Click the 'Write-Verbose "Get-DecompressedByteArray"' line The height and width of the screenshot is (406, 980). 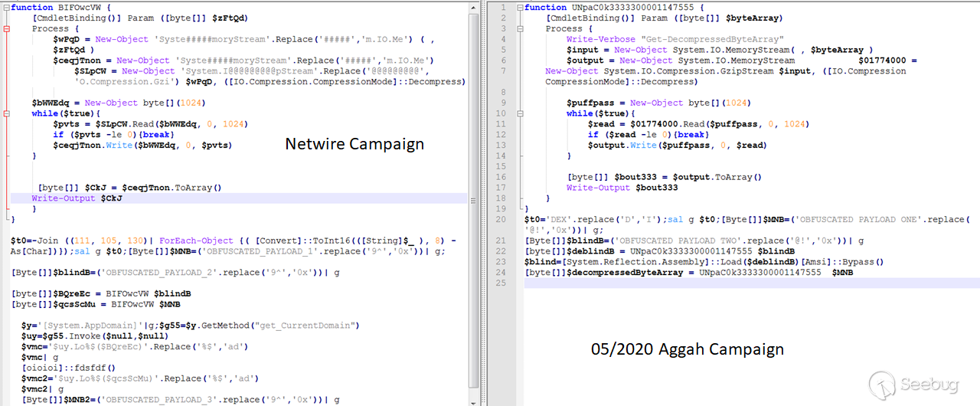coord(675,39)
